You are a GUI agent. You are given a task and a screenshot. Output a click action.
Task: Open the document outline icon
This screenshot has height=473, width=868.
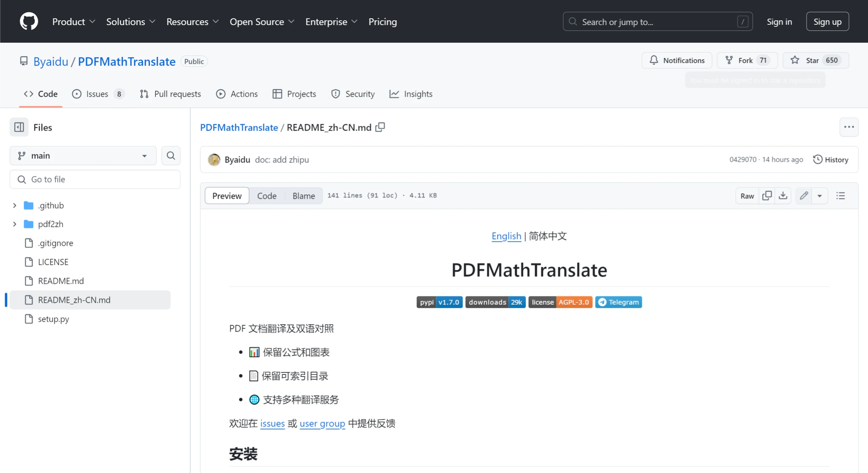click(x=841, y=196)
